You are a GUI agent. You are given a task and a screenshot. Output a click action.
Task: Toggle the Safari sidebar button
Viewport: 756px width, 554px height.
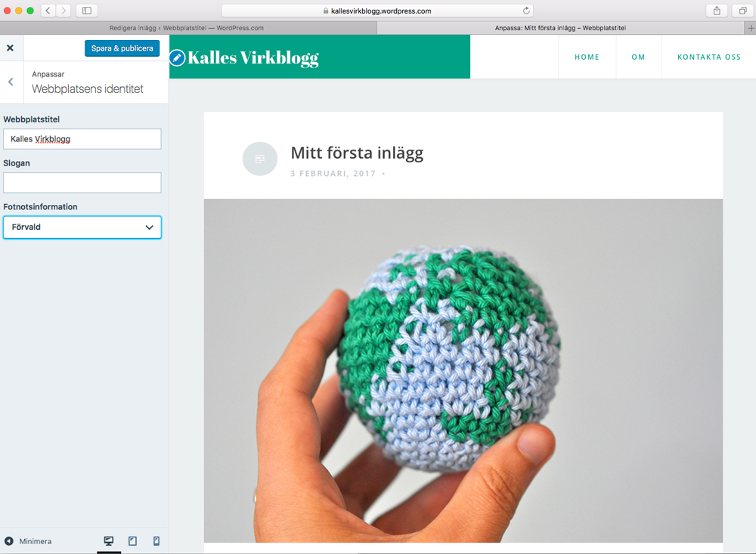[x=87, y=11]
